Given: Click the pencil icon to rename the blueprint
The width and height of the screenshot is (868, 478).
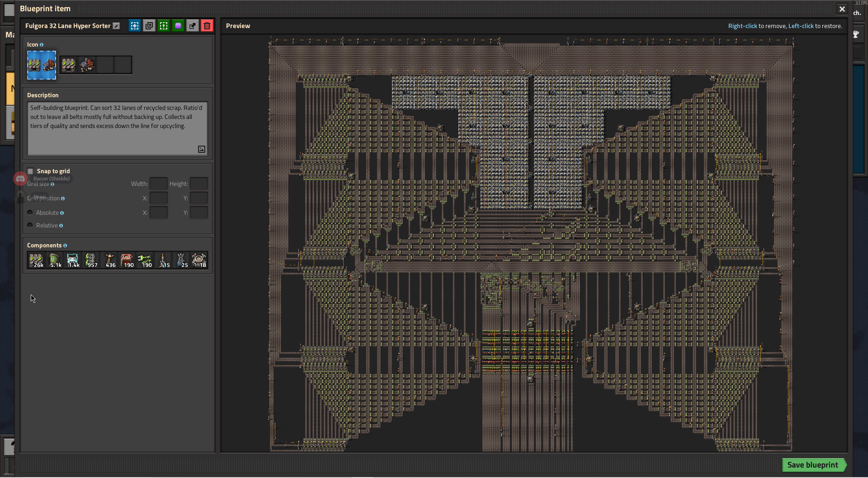Looking at the screenshot, I should (x=116, y=26).
